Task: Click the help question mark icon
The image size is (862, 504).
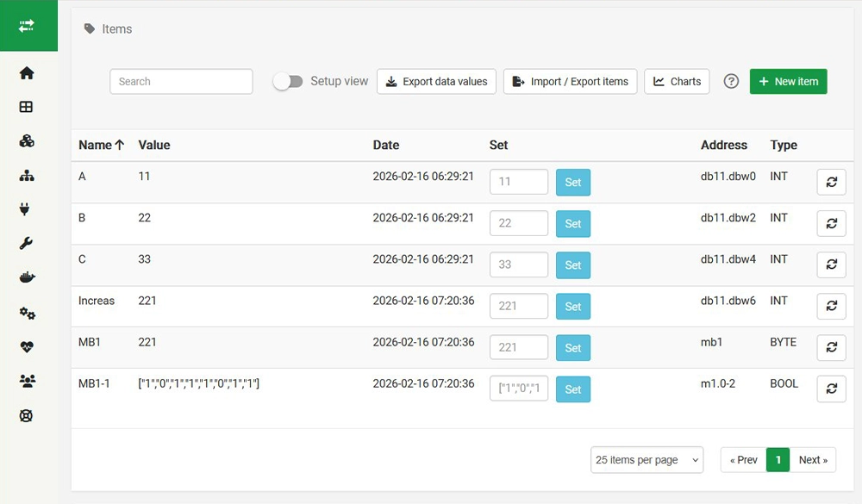Action: click(731, 81)
